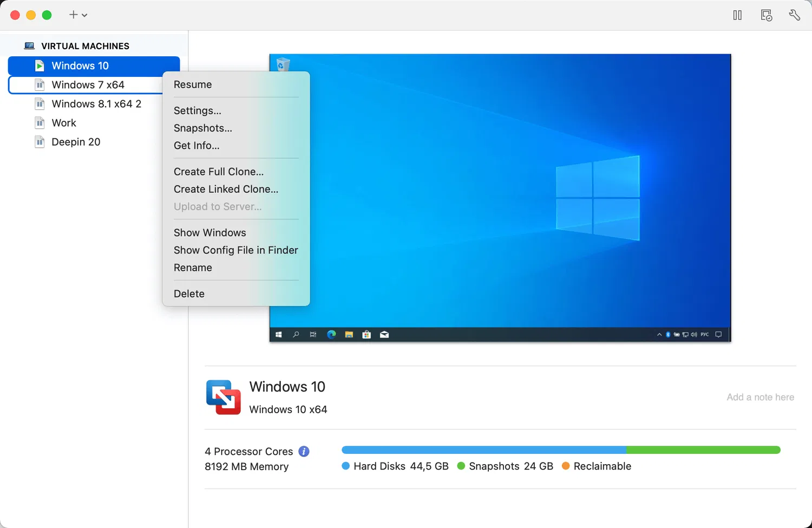Click File Explorer icon in VM preview taskbar
This screenshot has height=528, width=812.
pyautogui.click(x=349, y=335)
